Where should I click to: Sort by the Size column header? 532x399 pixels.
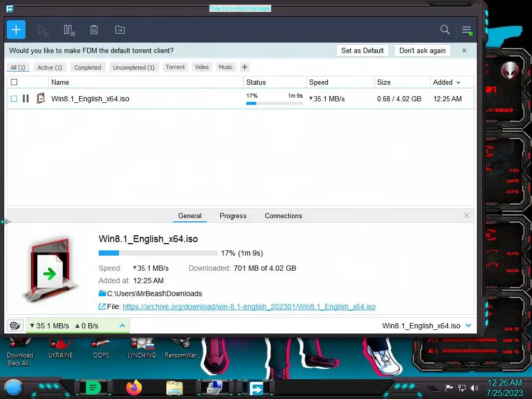(x=402, y=83)
